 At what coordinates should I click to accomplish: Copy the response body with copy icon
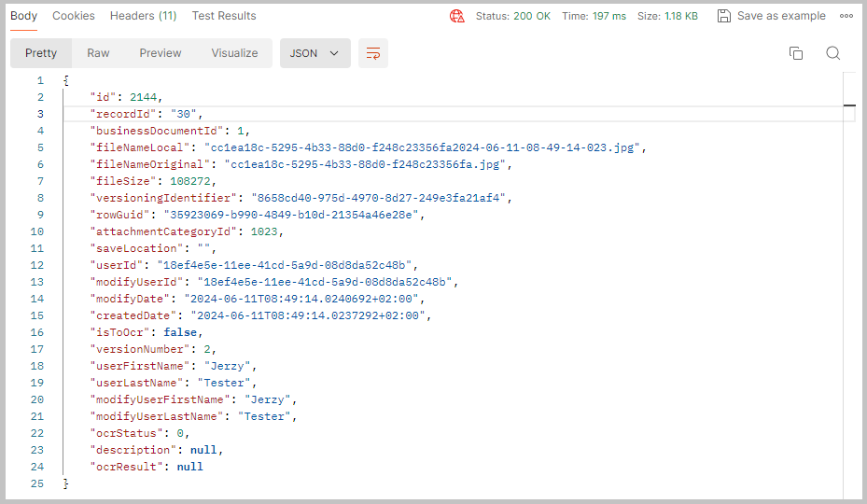pos(795,53)
